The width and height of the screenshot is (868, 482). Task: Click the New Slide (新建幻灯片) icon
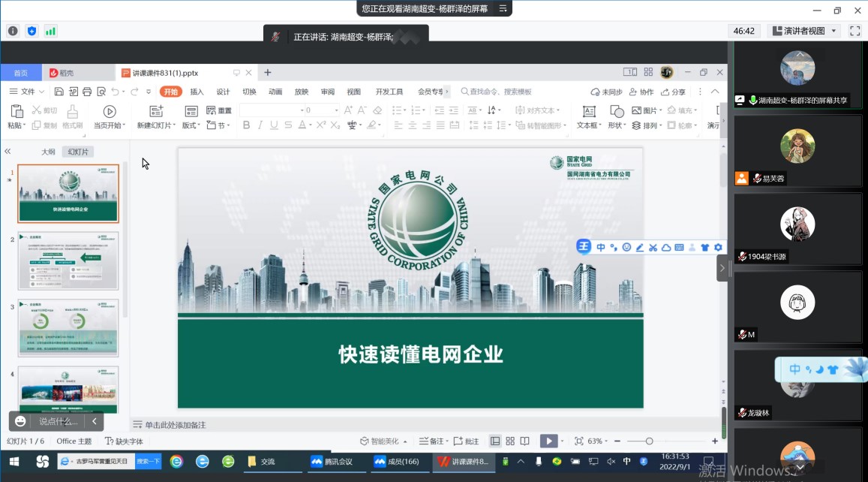pyautogui.click(x=156, y=111)
